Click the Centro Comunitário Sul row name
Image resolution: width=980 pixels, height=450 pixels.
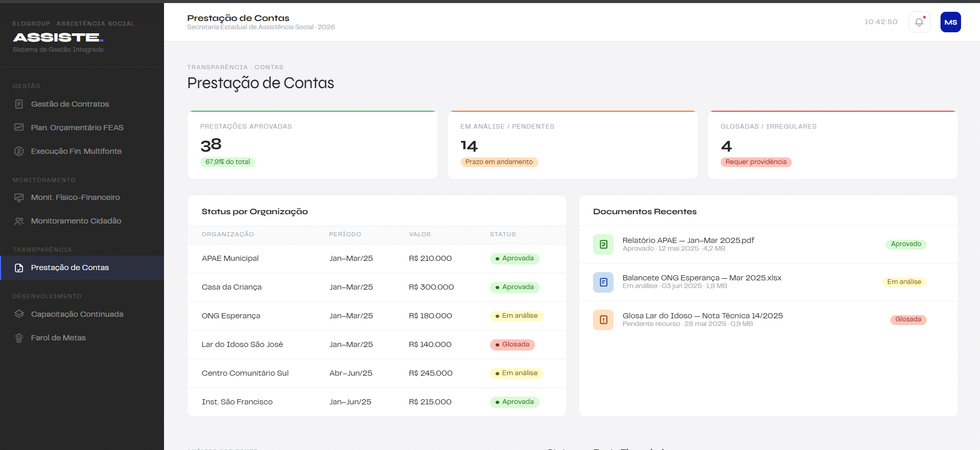pos(245,373)
